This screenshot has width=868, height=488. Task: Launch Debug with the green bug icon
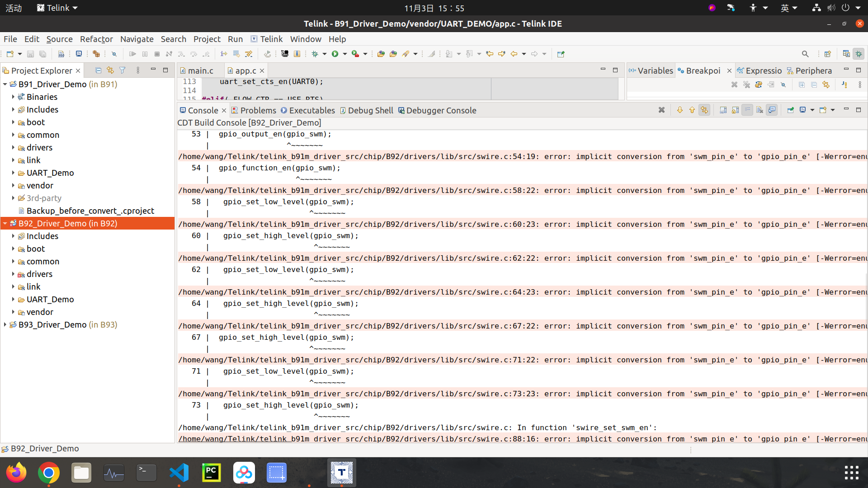315,54
